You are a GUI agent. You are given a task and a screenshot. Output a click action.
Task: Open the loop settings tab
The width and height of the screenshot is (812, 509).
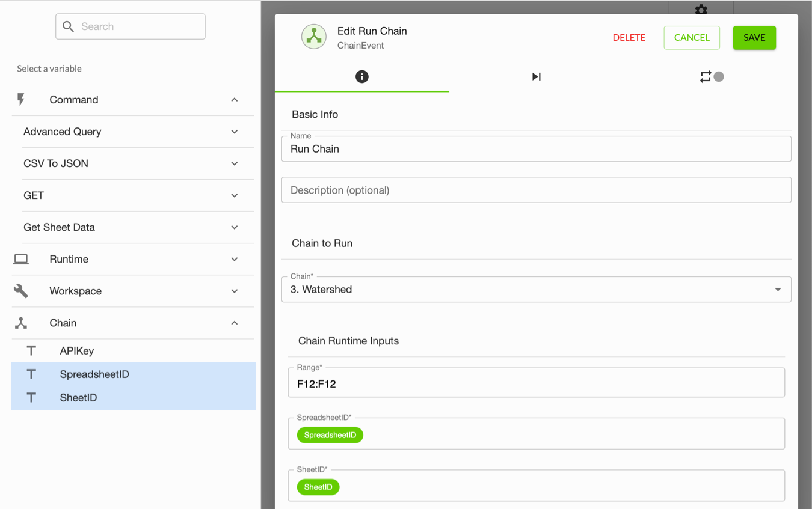pyautogui.click(x=711, y=76)
